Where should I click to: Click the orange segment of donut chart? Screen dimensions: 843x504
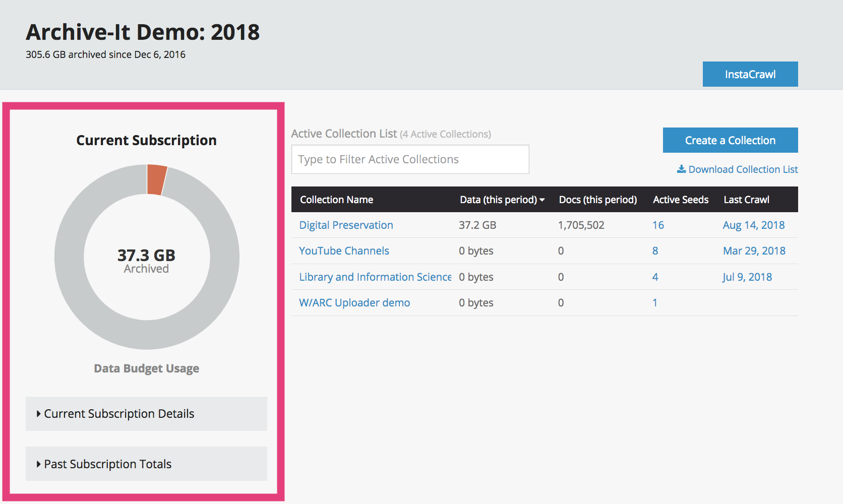click(156, 180)
